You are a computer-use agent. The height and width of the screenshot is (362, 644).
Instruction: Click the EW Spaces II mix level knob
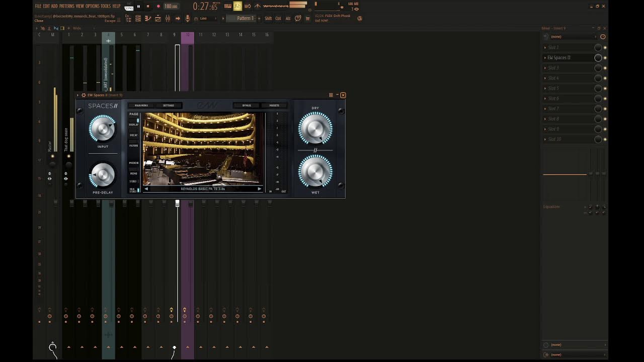(x=598, y=58)
